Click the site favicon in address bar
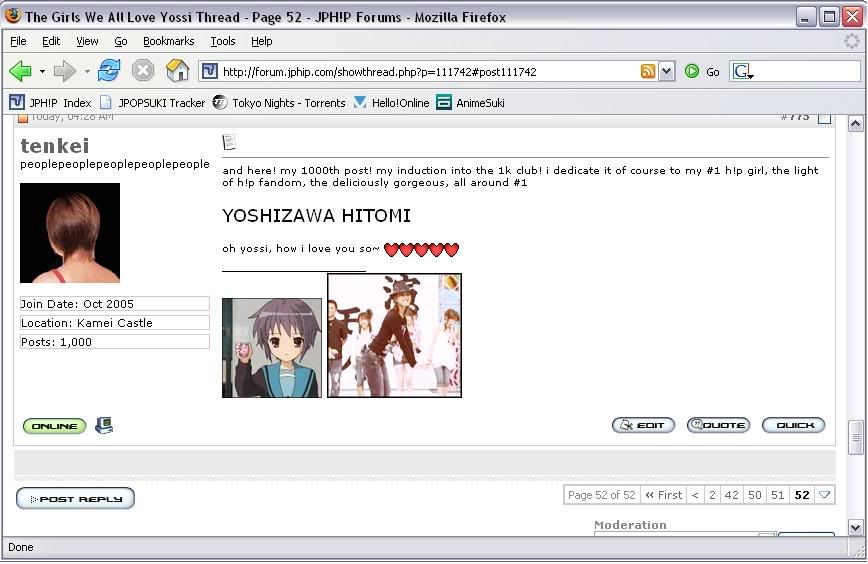868x564 pixels. [210, 71]
